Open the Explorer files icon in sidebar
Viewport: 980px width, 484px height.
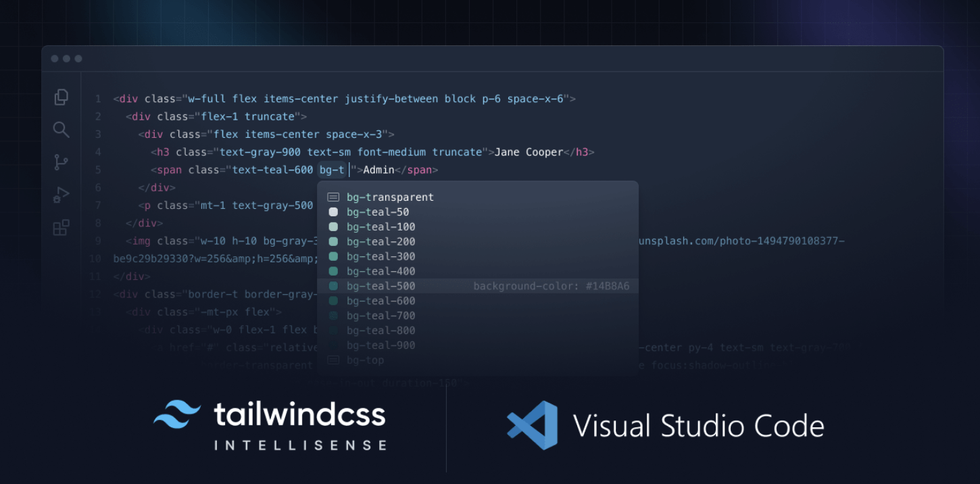click(x=62, y=97)
